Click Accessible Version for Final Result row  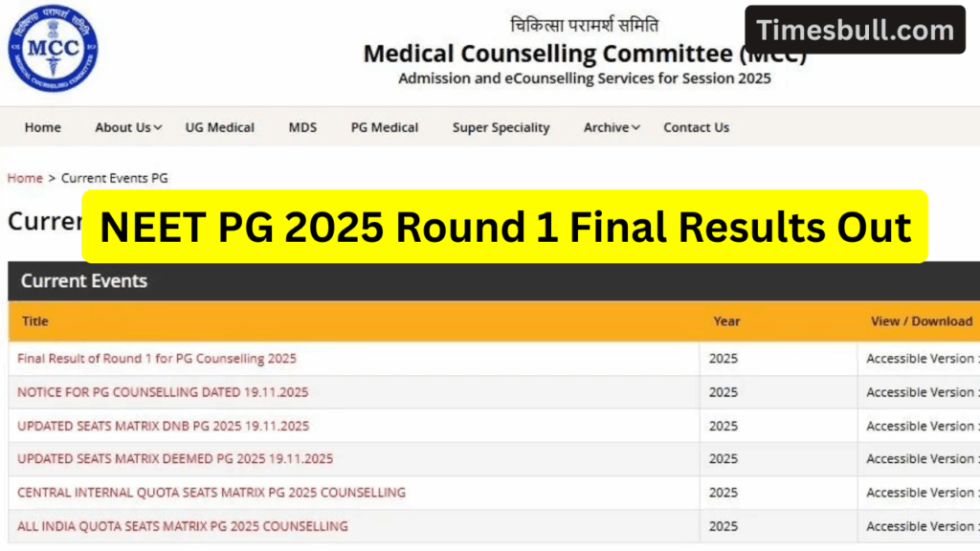[920, 359]
